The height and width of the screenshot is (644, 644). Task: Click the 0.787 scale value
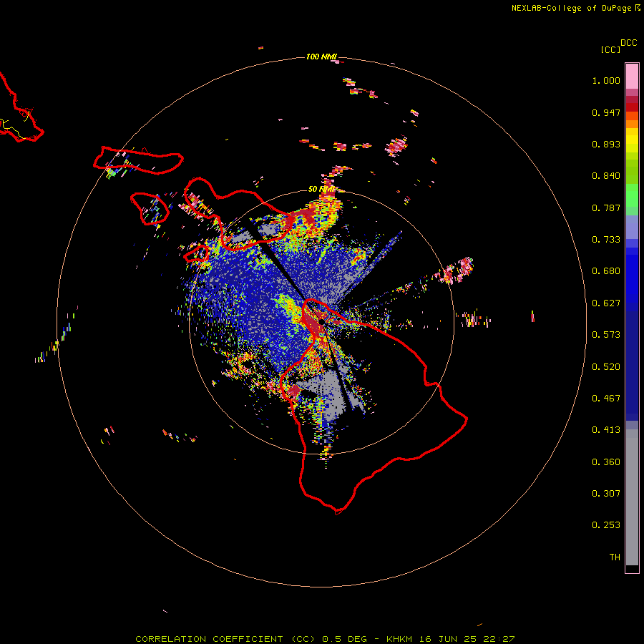coord(606,208)
